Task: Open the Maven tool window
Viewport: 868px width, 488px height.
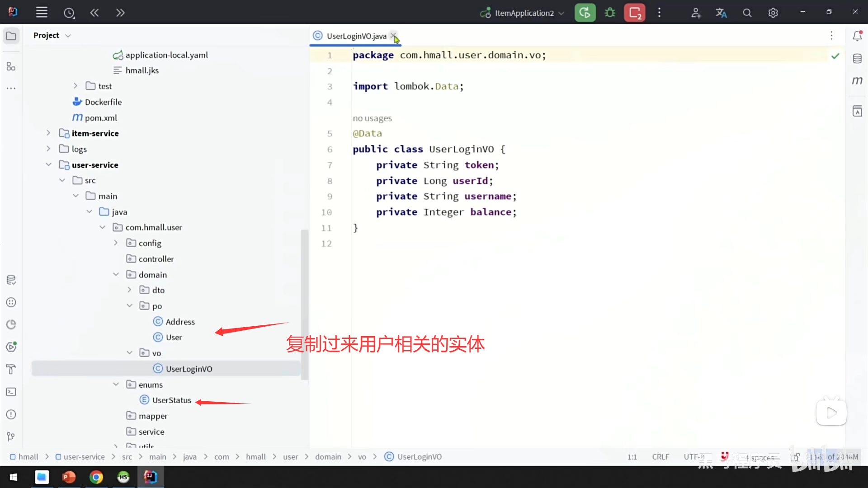Action: 857,81
